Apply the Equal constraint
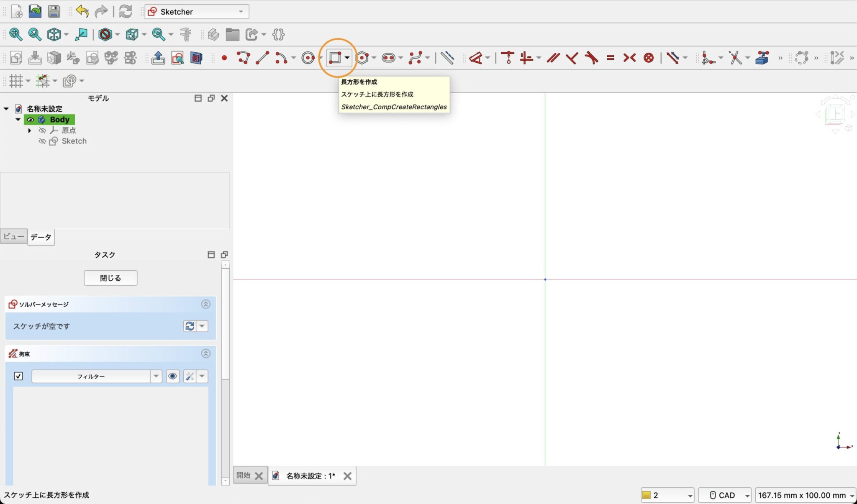This screenshot has width=857, height=504. point(611,58)
